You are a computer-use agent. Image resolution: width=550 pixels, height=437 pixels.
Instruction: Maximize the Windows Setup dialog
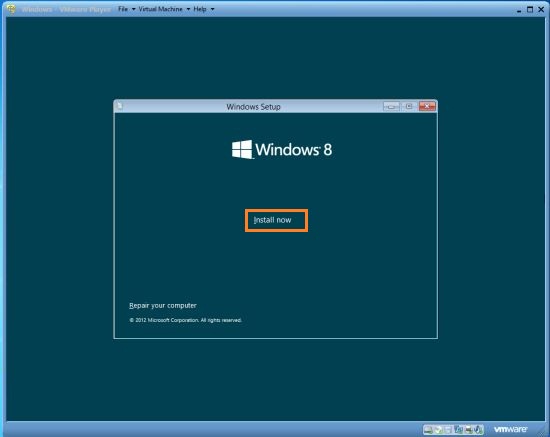pyautogui.click(x=409, y=106)
